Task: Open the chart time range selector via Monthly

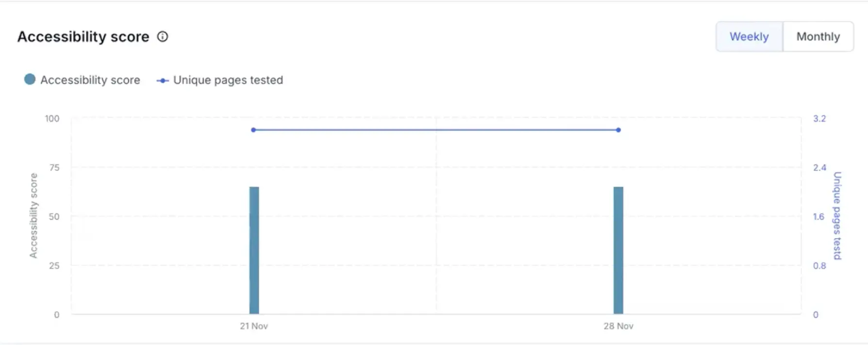Action: pyautogui.click(x=818, y=36)
